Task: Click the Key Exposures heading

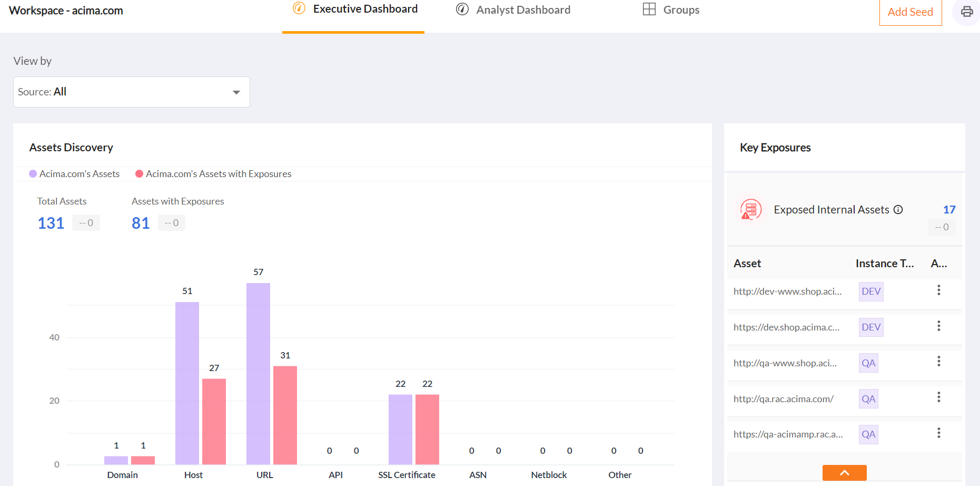Action: click(775, 148)
